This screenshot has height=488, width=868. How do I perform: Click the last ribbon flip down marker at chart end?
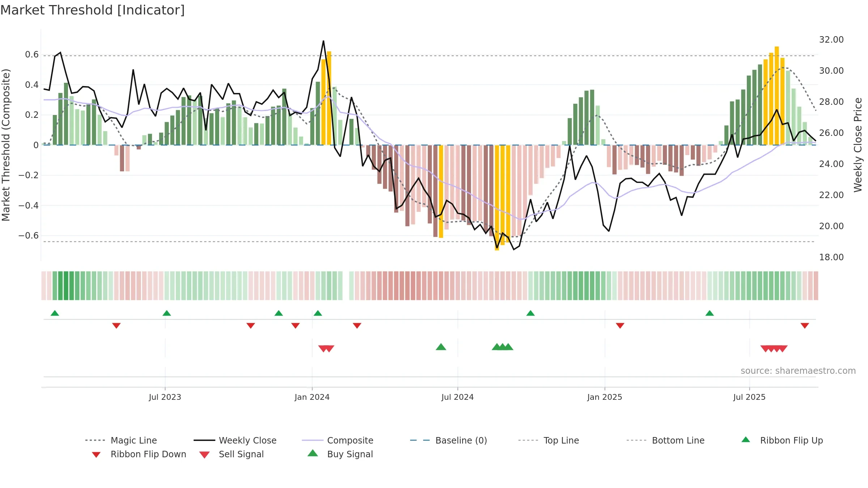(x=805, y=326)
